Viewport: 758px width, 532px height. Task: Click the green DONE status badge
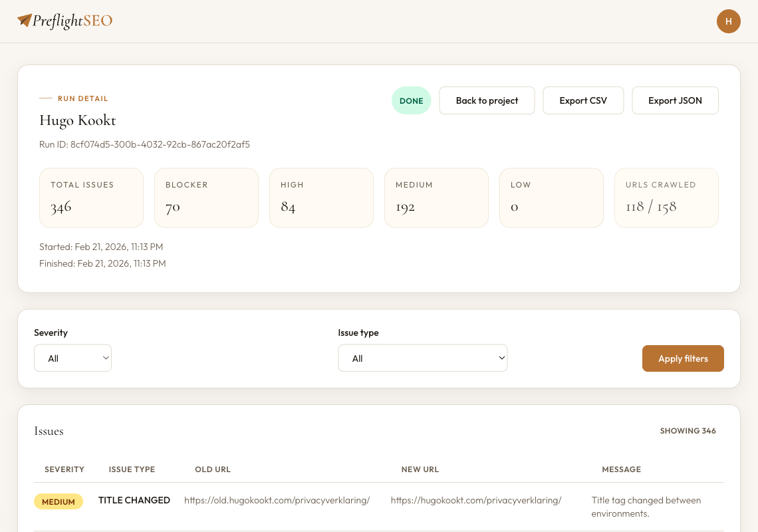tap(411, 100)
